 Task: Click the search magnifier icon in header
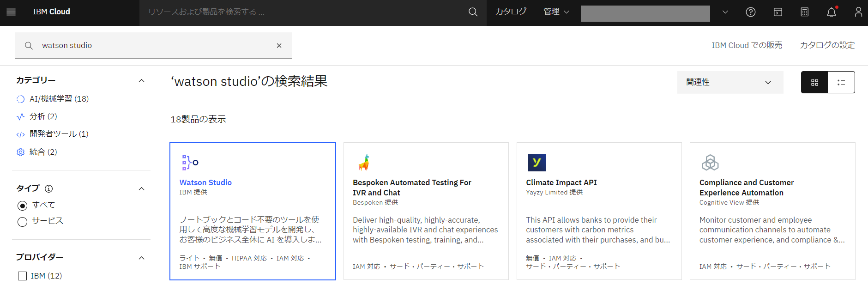tap(473, 12)
